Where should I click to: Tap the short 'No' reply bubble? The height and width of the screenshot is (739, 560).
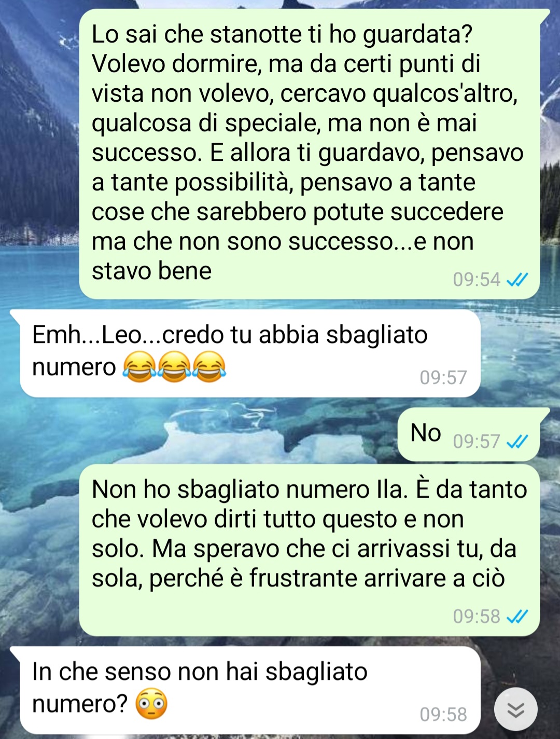click(x=469, y=435)
